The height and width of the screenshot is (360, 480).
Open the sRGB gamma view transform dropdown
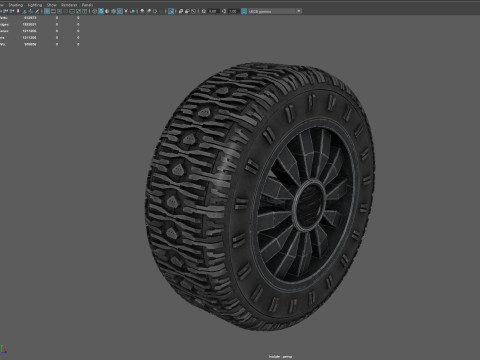[275, 11]
